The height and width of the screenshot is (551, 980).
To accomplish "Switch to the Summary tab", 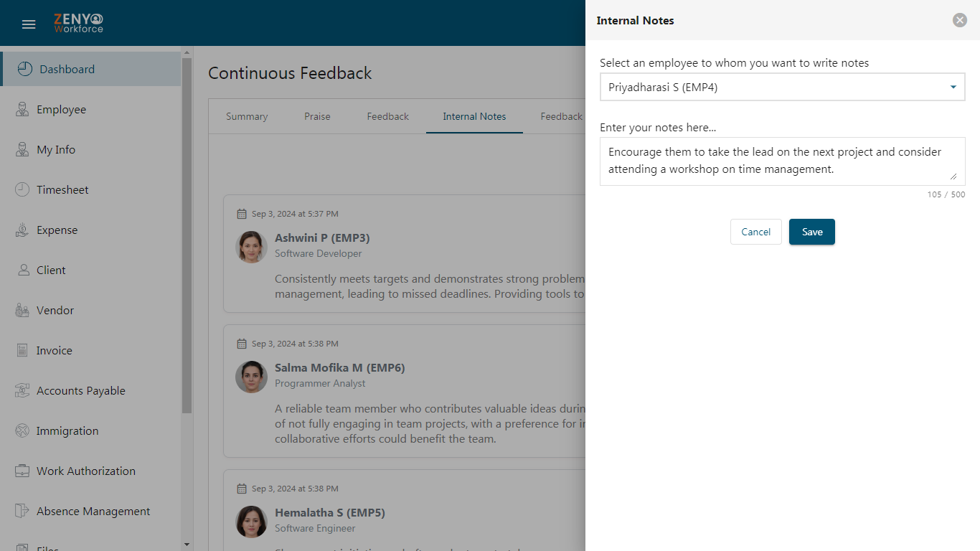I will tap(247, 116).
